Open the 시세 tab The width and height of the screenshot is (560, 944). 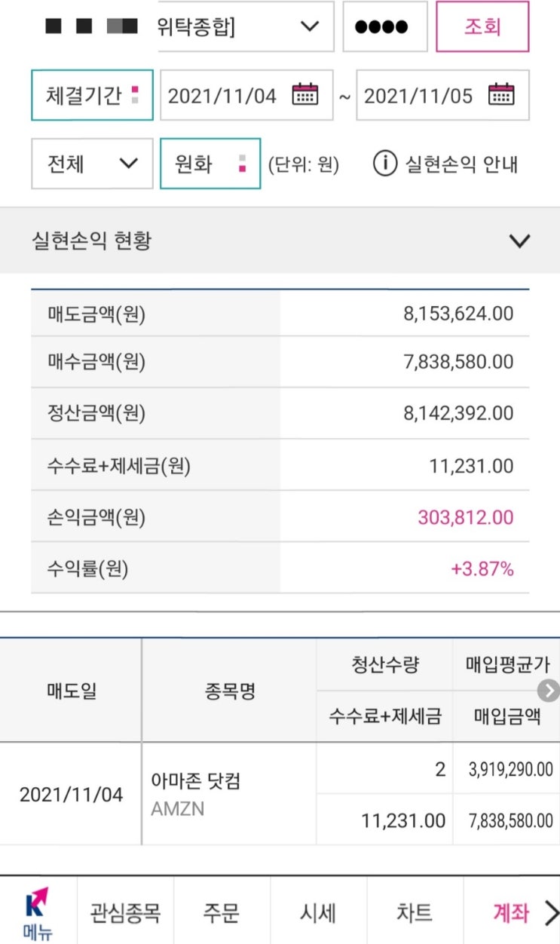(318, 913)
